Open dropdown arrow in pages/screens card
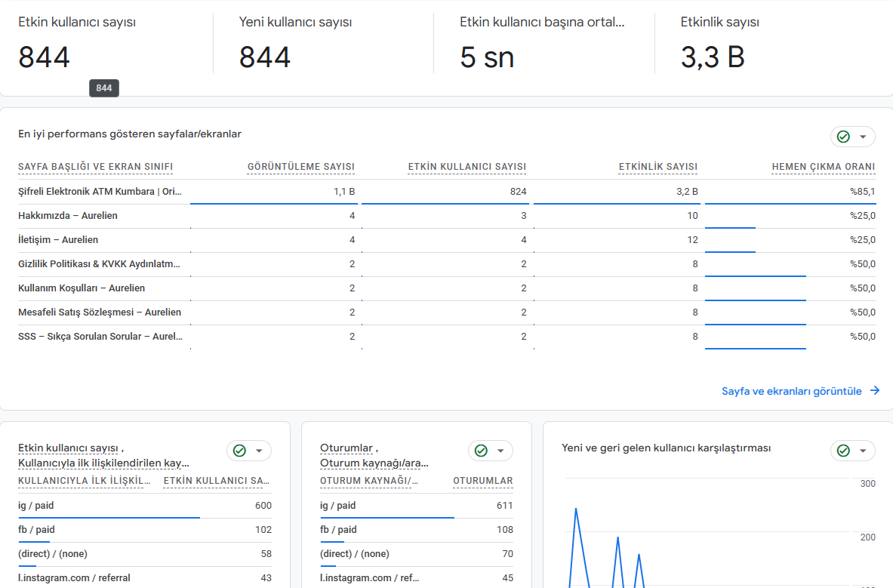This screenshot has height=588, width=893. coord(863,137)
